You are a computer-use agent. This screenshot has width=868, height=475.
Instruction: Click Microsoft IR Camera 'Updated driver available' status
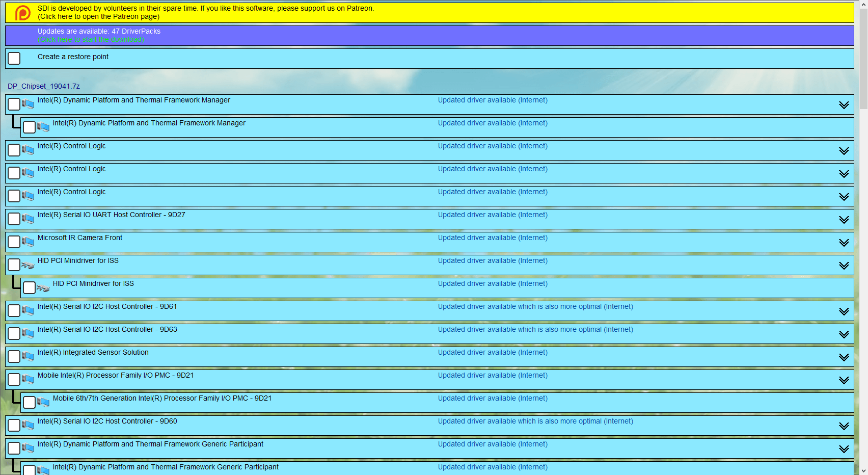[493, 237]
